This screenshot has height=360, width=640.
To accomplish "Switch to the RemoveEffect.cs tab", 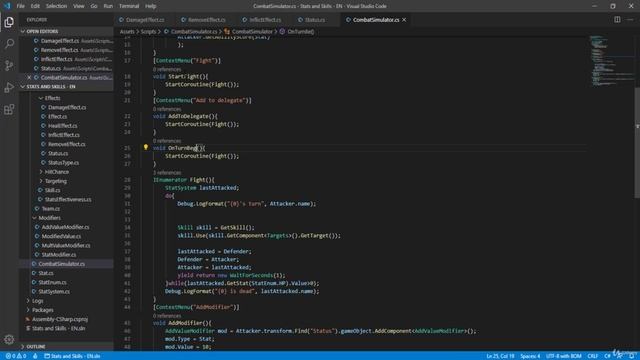I will [206, 20].
